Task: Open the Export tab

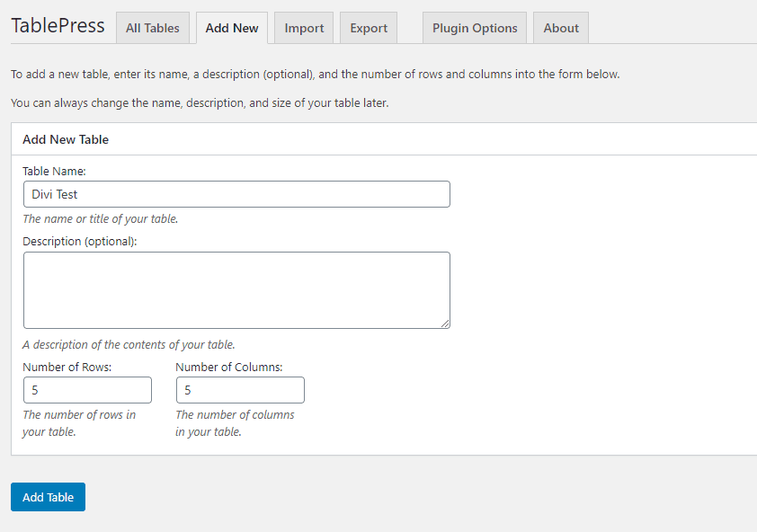Action: point(369,28)
